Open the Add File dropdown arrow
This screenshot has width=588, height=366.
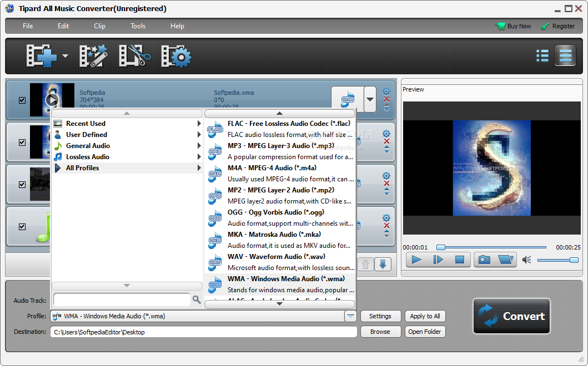[66, 56]
